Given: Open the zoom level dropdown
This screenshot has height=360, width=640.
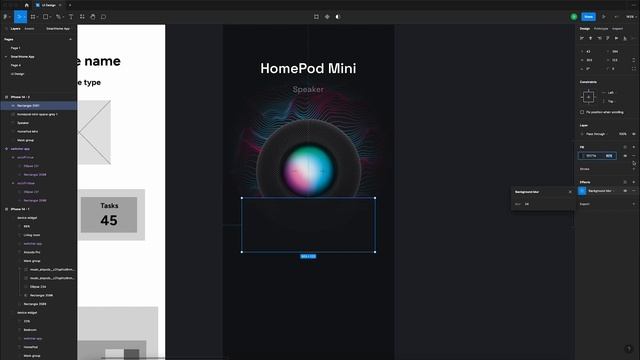Looking at the screenshot, I should (x=631, y=17).
